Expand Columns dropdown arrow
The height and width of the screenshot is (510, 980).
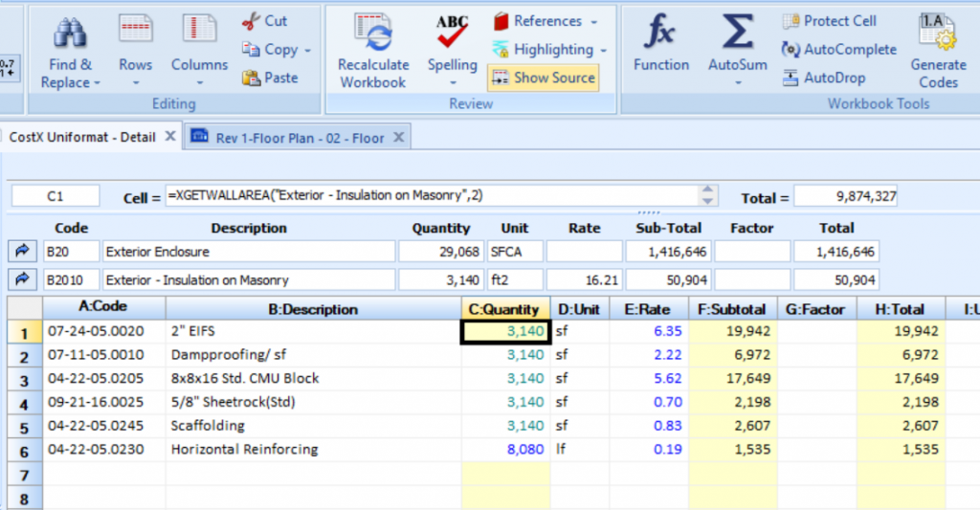(x=199, y=83)
